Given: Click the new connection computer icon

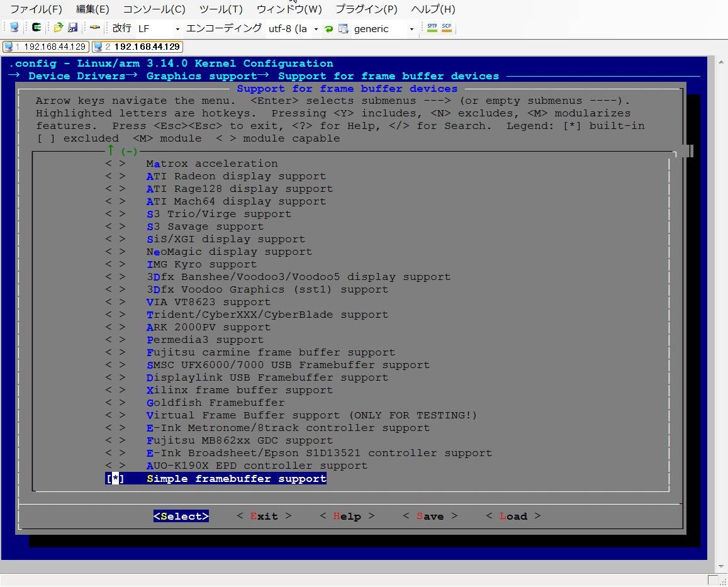Looking at the screenshot, I should 14,28.
